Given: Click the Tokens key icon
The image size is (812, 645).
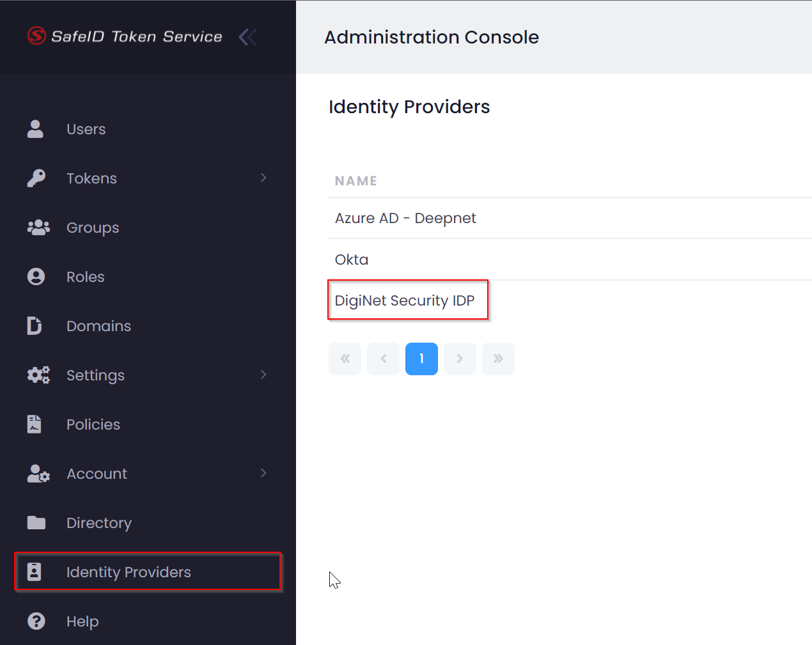Looking at the screenshot, I should [36, 178].
